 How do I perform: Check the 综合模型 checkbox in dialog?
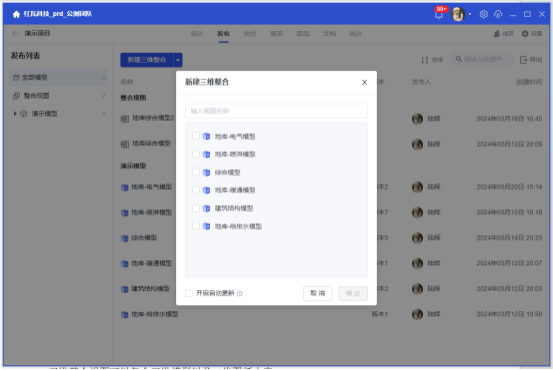click(196, 172)
